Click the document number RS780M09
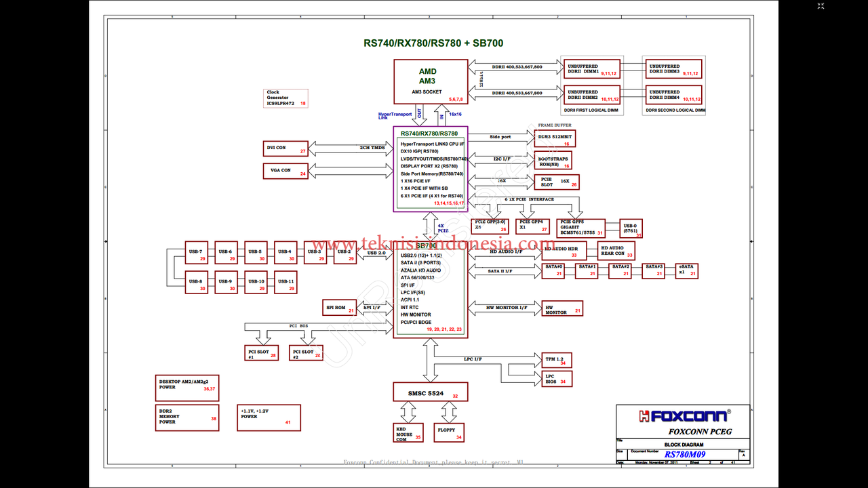Screen dimensions: 868x488 (x=685, y=454)
